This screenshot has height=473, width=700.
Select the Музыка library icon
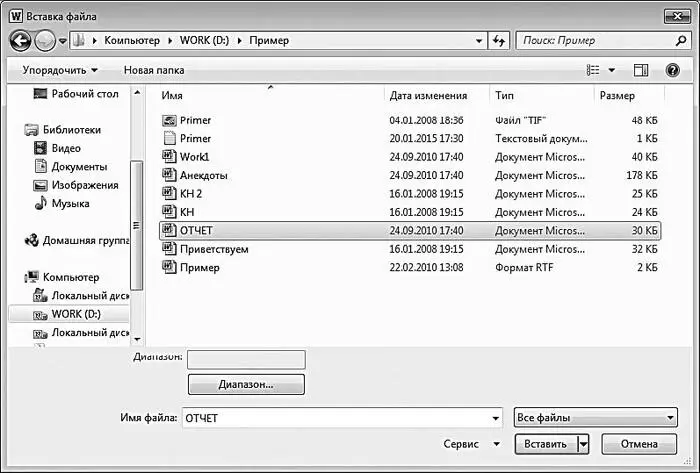(x=41, y=203)
